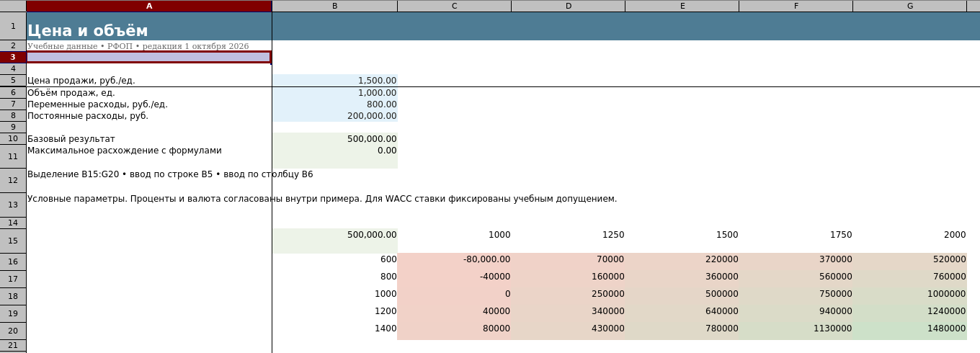Select the cell showing 940000
This screenshot has height=353, width=980.
tap(796, 313)
